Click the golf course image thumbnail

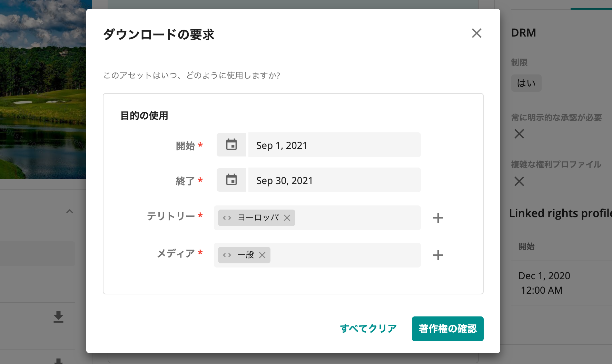[43, 90]
